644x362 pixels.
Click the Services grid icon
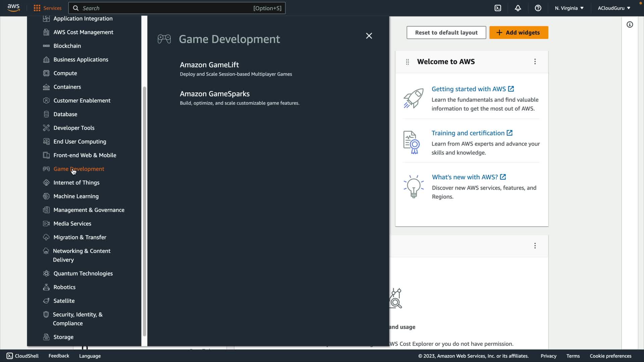37,8
